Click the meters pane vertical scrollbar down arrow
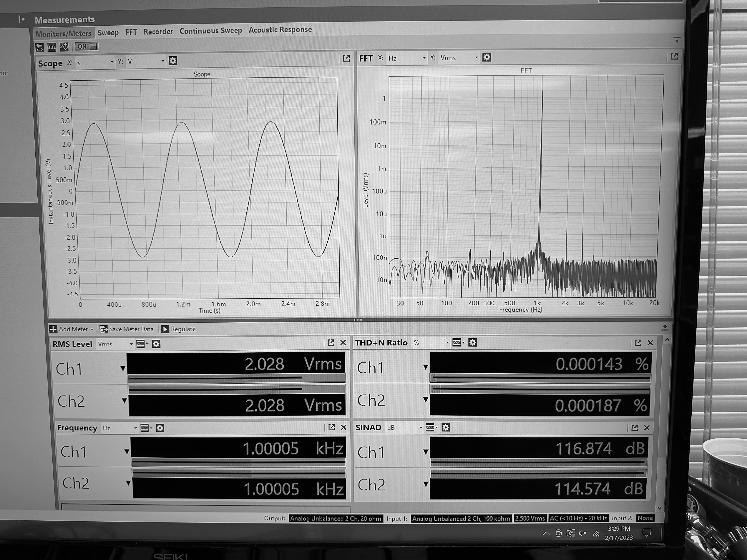This screenshot has width=747, height=560. click(x=660, y=508)
